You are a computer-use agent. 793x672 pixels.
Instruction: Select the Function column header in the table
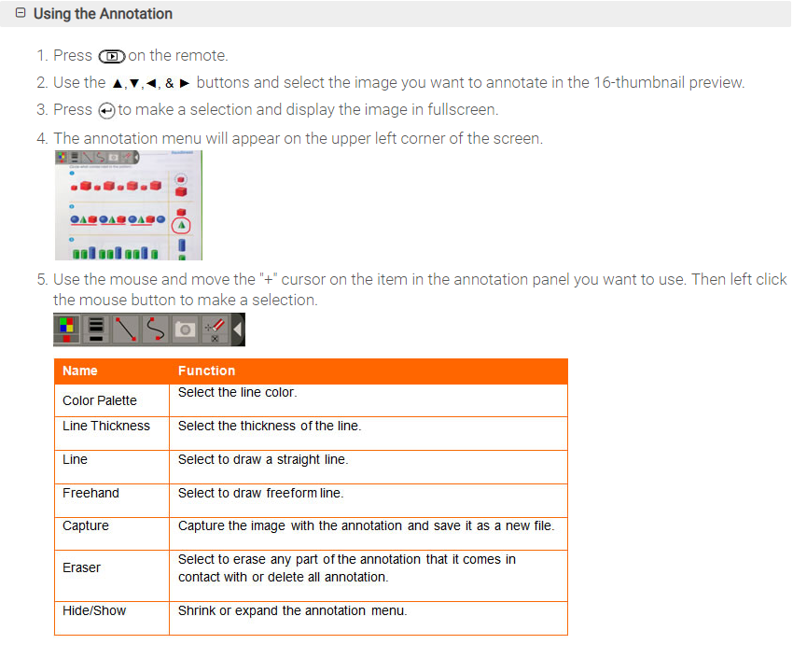[x=207, y=371]
